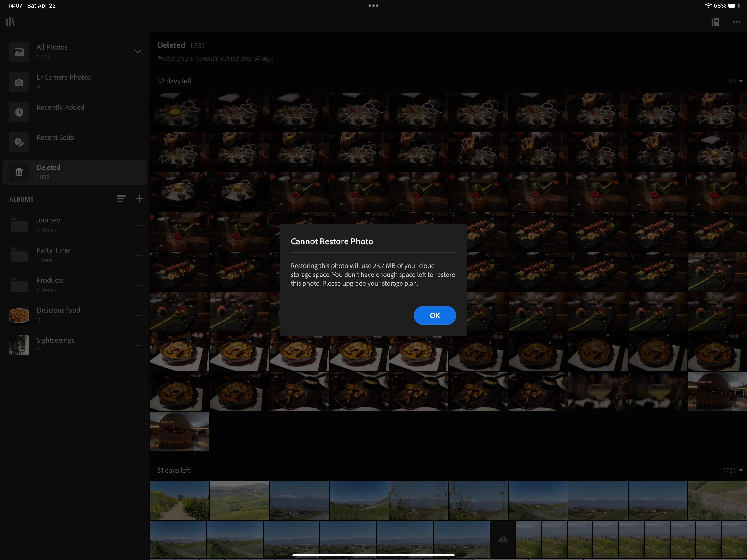Toggle the panel layout icon top-right
The width and height of the screenshot is (747, 560).
coord(714,22)
